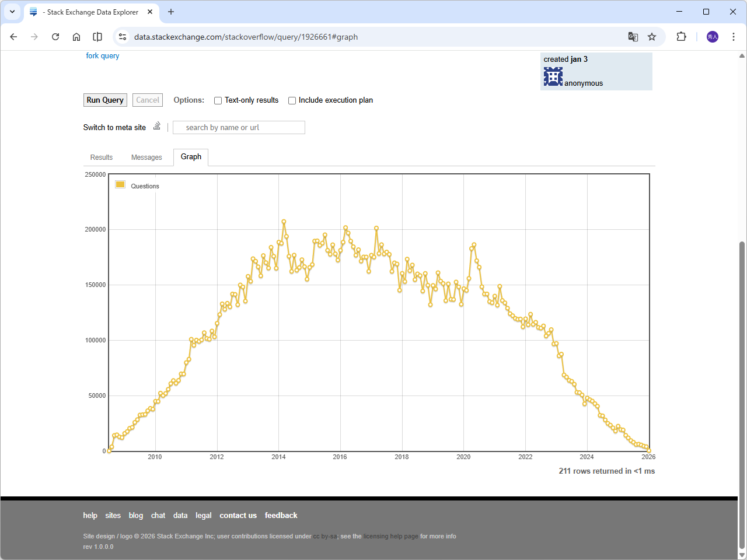The width and height of the screenshot is (747, 560).
Task: Open the data footer link
Action: tap(181, 516)
